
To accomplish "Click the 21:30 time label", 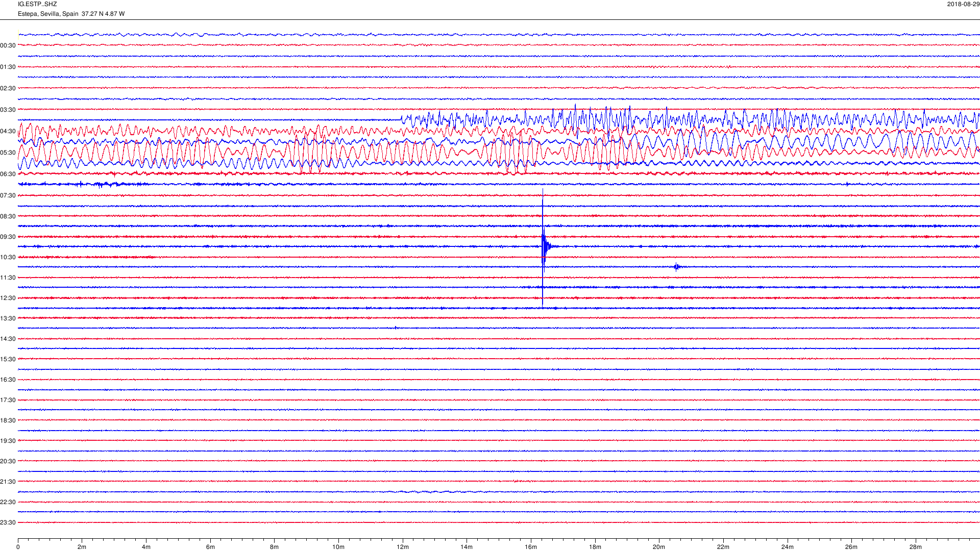I will (x=8, y=482).
